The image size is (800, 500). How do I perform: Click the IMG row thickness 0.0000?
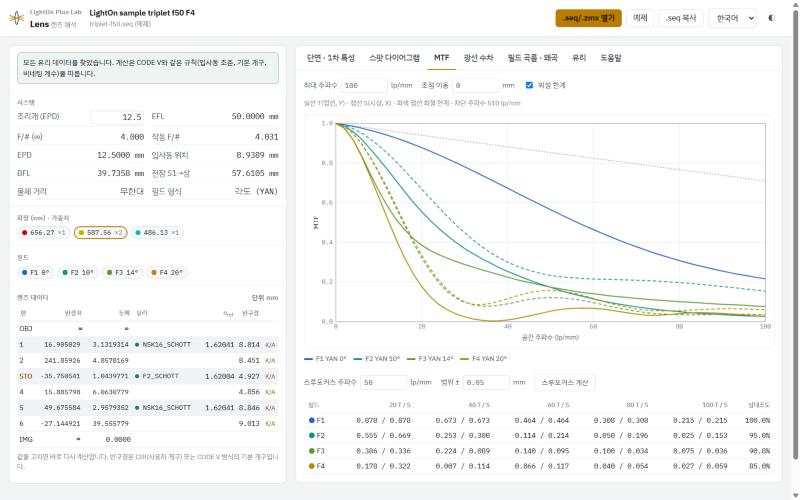coord(118,439)
